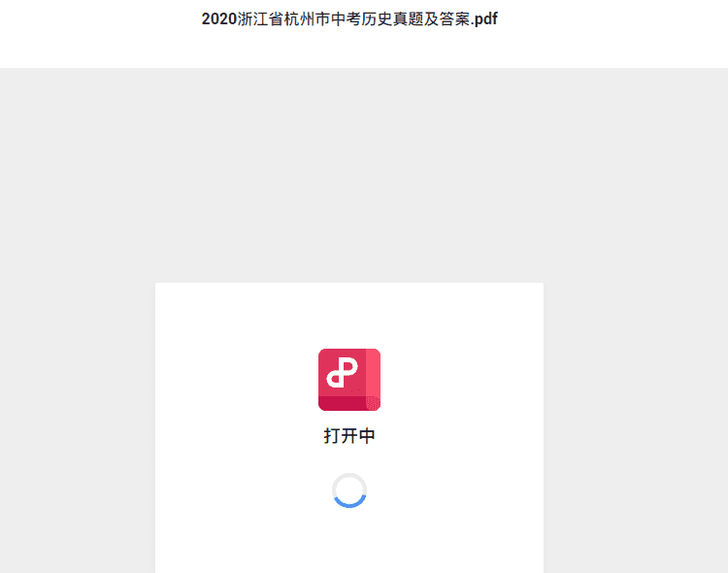This screenshot has width=728, height=573.
Task: Click the 打开中 status text
Action: [x=349, y=436]
